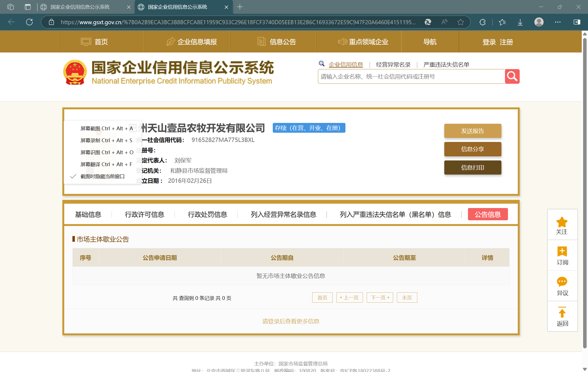Click the 关注 star icon

click(562, 222)
